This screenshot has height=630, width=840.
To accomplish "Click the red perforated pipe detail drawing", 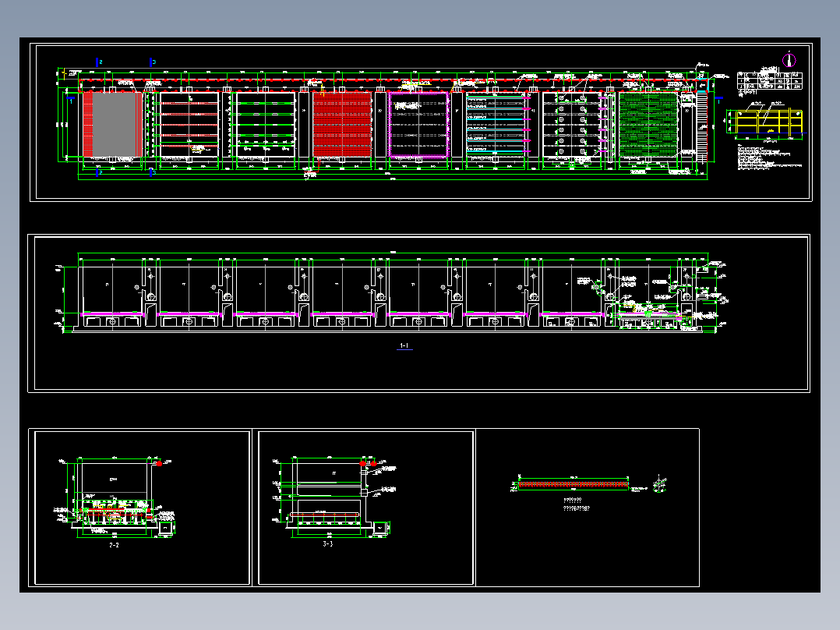I will pos(574,484).
